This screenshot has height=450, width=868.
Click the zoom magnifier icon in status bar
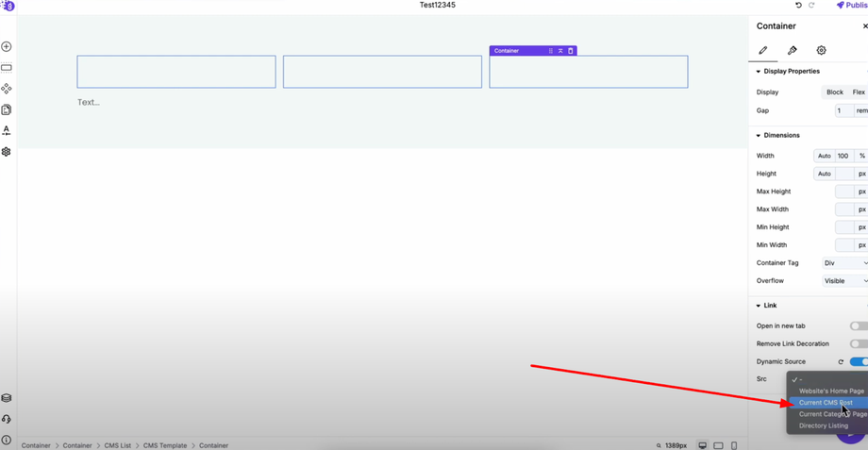[659, 445]
